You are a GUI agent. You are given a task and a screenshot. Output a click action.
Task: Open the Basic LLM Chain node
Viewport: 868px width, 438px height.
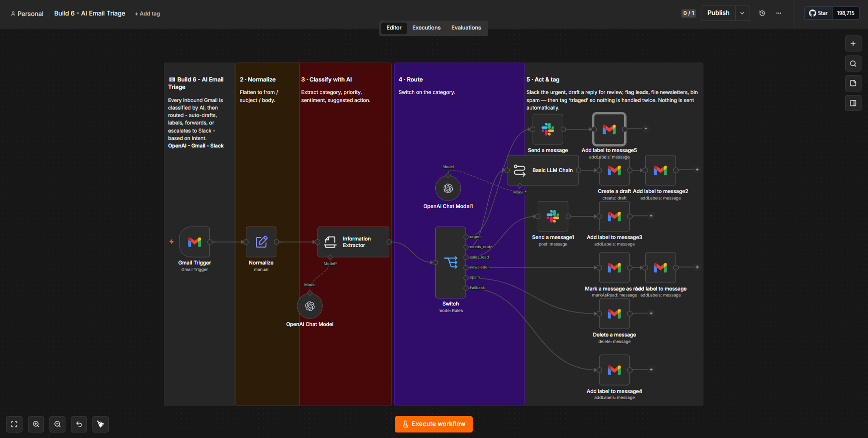tap(543, 170)
